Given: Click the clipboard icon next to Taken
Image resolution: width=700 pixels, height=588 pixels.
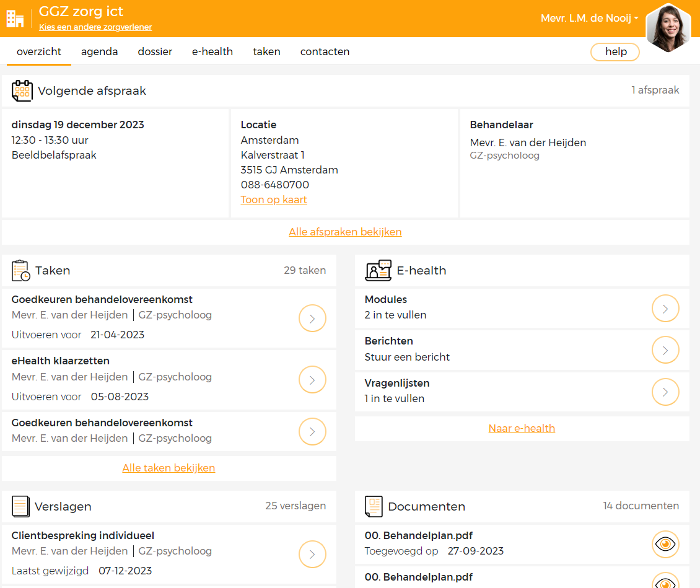Looking at the screenshot, I should click(20, 271).
